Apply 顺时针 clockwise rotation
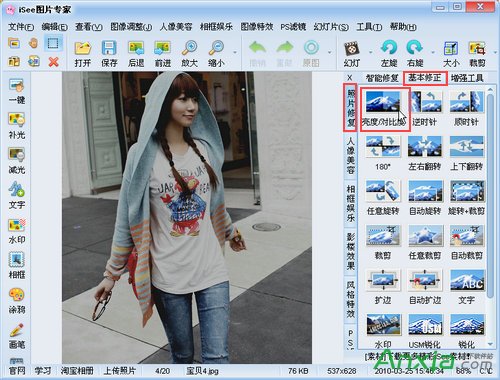Viewport: 500px width, 380px height. [467, 109]
